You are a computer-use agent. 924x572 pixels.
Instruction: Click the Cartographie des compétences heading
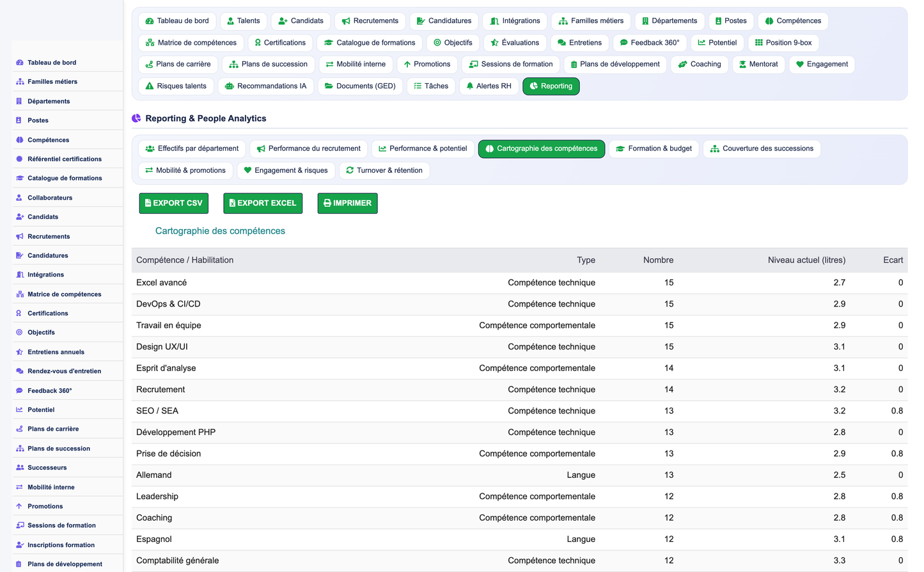pyautogui.click(x=220, y=231)
